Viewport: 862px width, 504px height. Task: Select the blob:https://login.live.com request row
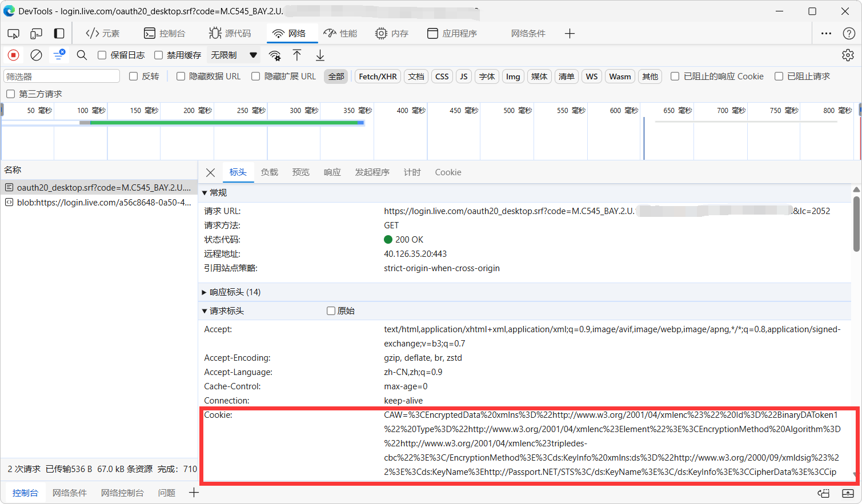click(99, 202)
